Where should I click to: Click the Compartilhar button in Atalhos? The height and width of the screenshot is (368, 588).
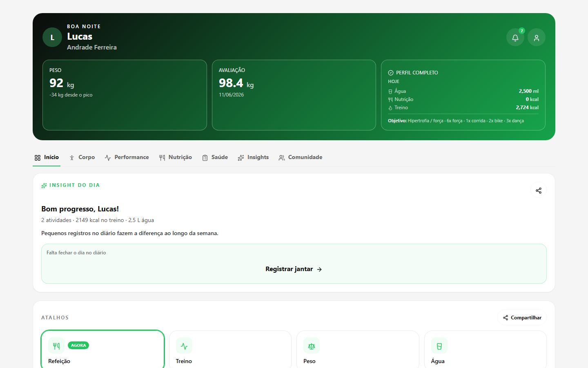click(522, 318)
